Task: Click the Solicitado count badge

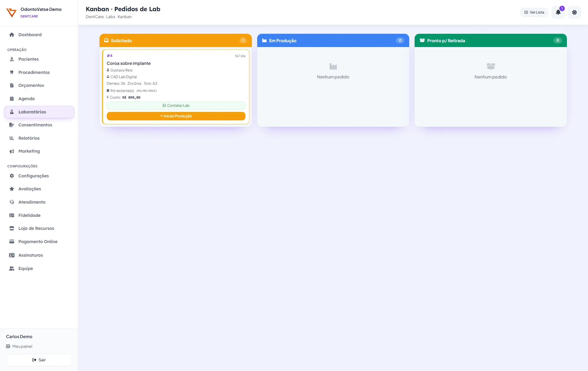Action: (x=243, y=40)
